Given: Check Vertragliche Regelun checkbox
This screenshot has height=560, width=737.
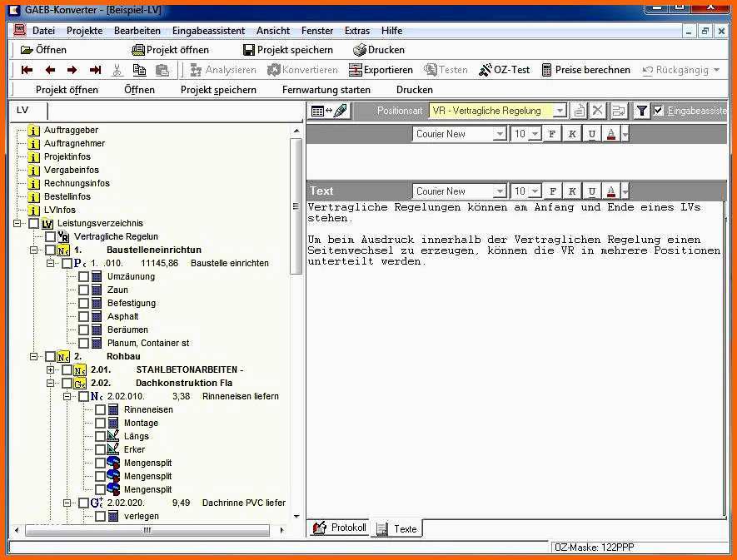Looking at the screenshot, I should click(50, 237).
